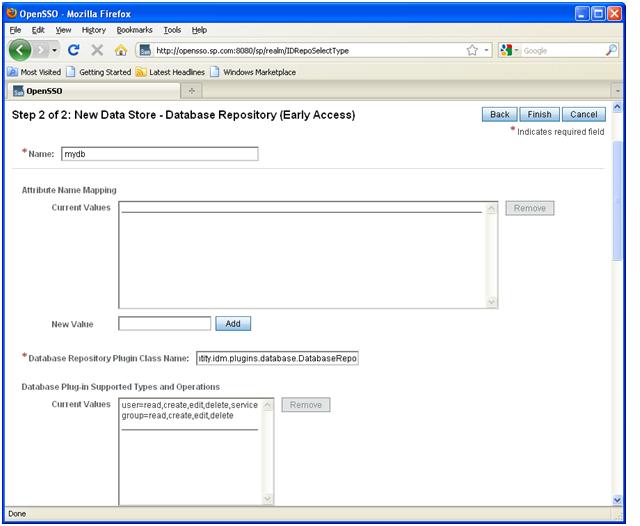Open the Tools menu
This screenshot has height=526, width=640.
172,30
